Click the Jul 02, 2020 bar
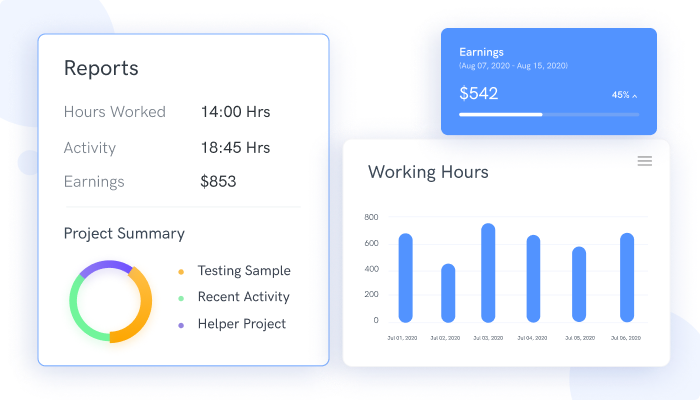The height and width of the screenshot is (400, 700). coord(448,293)
